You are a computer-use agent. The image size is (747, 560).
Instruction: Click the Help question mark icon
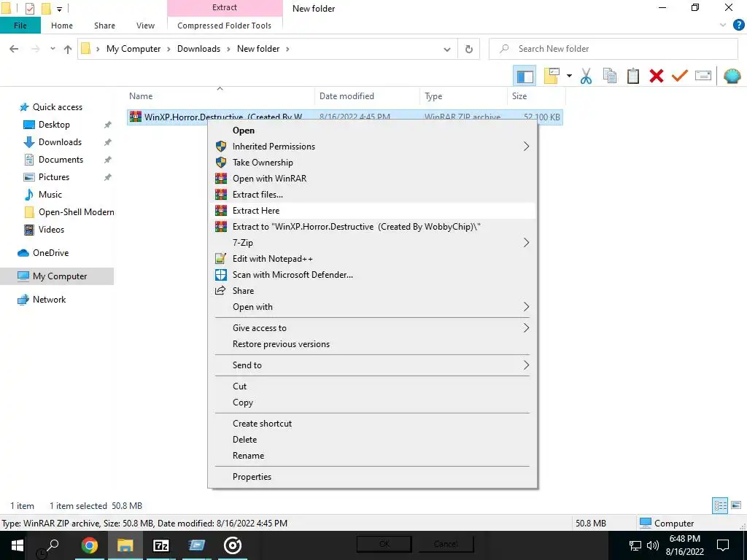click(x=738, y=26)
